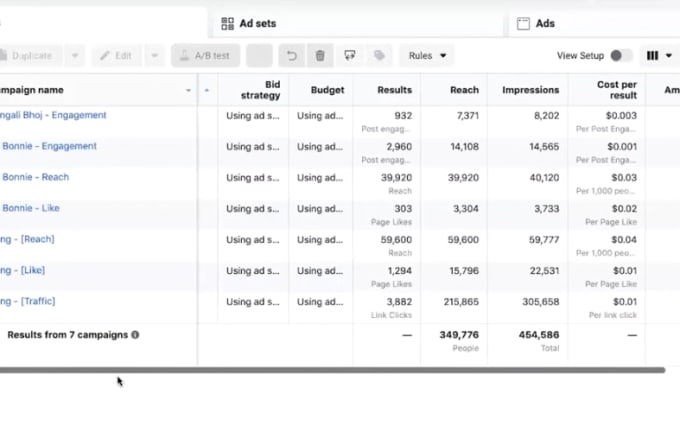
Task: Click the tag label icon
Action: (x=379, y=56)
